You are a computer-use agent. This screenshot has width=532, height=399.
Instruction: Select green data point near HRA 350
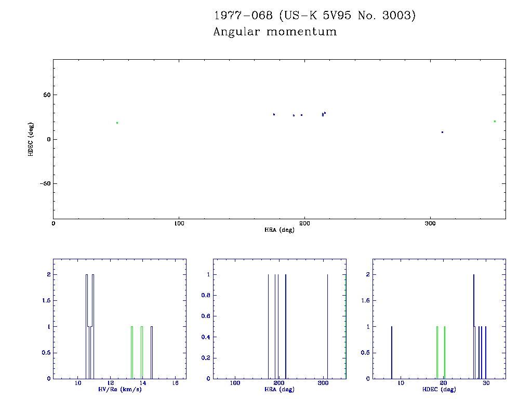(495, 121)
